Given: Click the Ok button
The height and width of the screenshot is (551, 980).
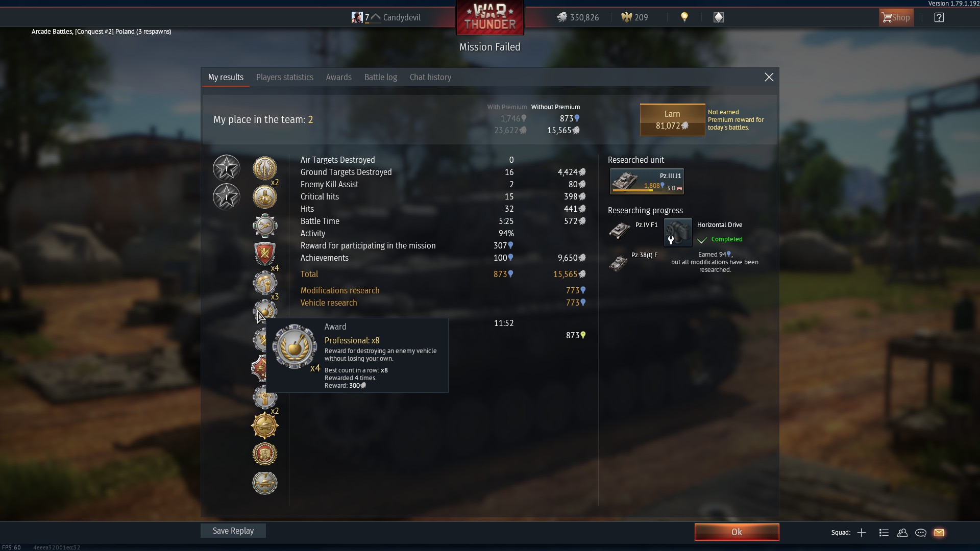Looking at the screenshot, I should [737, 532].
